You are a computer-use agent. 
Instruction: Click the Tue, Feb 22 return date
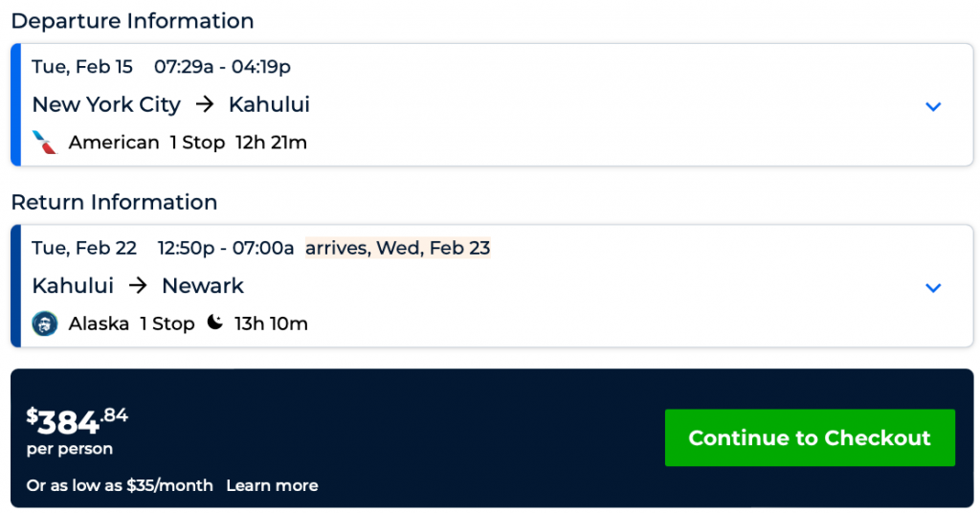(84, 248)
